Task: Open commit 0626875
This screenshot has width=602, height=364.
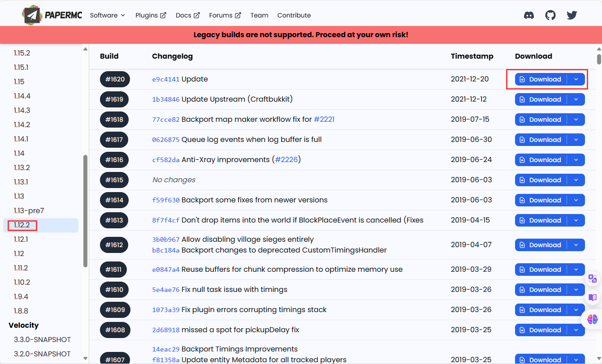Action: [x=166, y=140]
